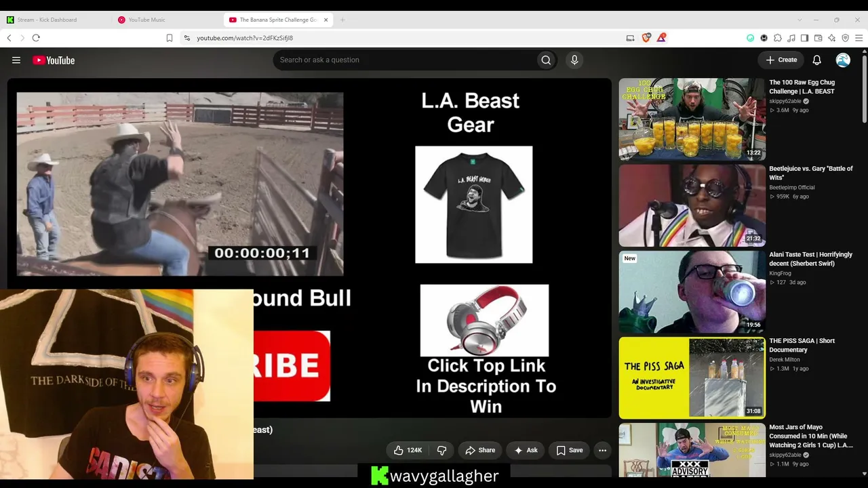Image resolution: width=868 pixels, height=488 pixels.
Task: Visit the Beetlepimp Official channel
Action: [x=792, y=187]
